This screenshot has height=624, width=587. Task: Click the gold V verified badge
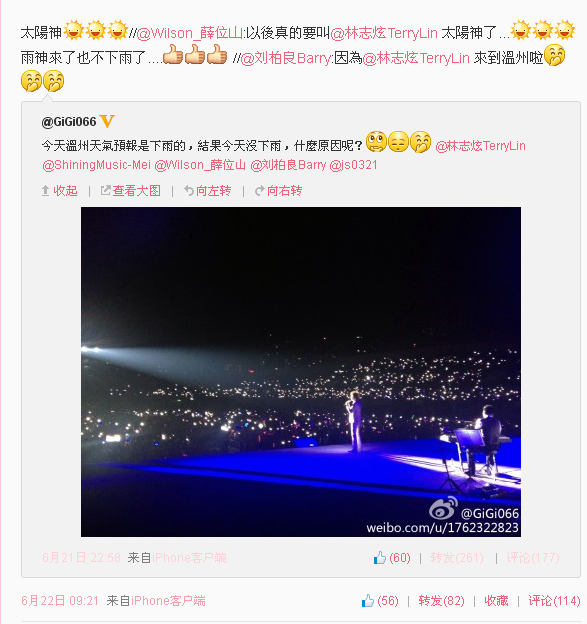coord(107,121)
